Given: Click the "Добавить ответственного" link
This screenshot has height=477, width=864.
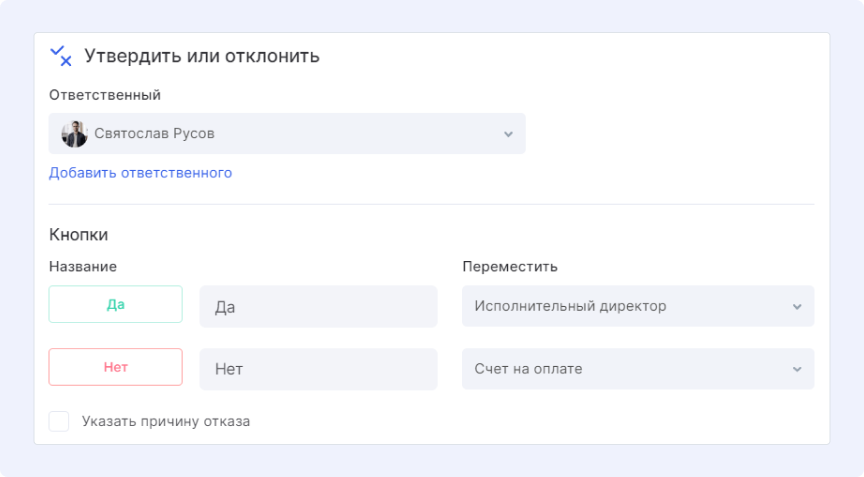Looking at the screenshot, I should coord(140,173).
